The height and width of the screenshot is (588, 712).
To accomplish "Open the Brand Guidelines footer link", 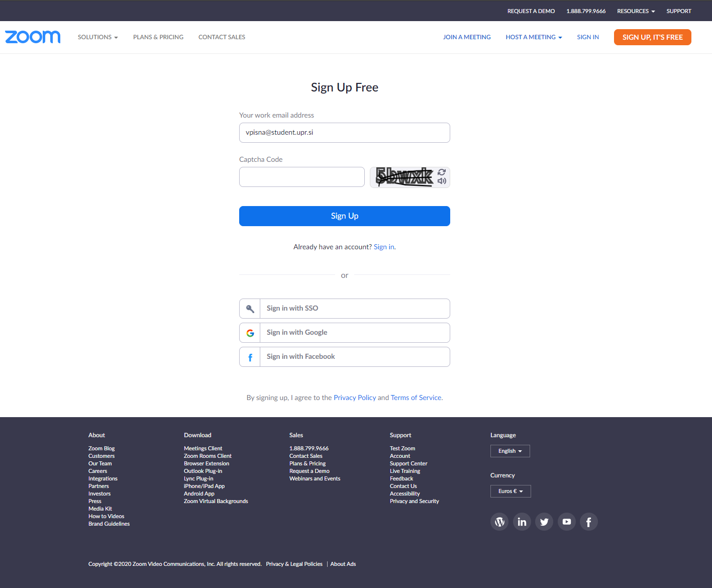I will pyautogui.click(x=109, y=524).
